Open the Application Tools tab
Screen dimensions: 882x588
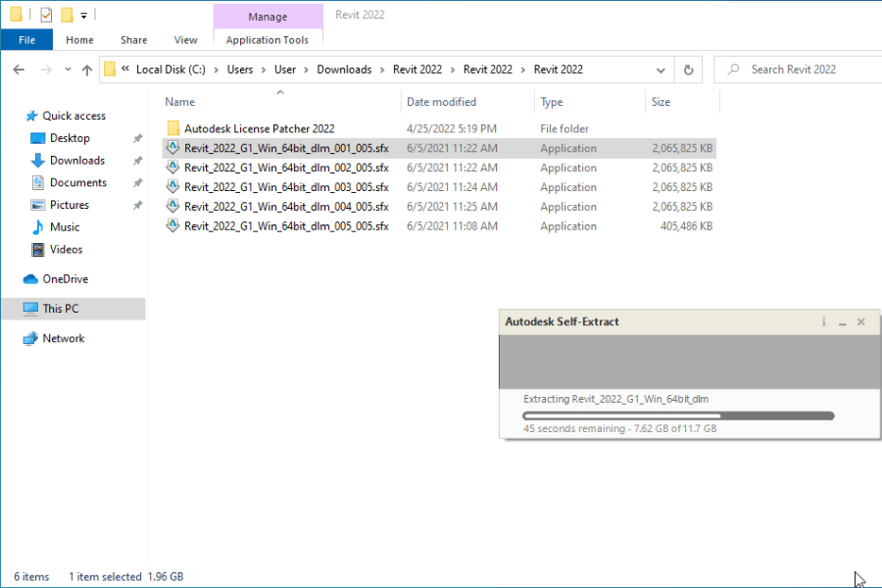267,40
